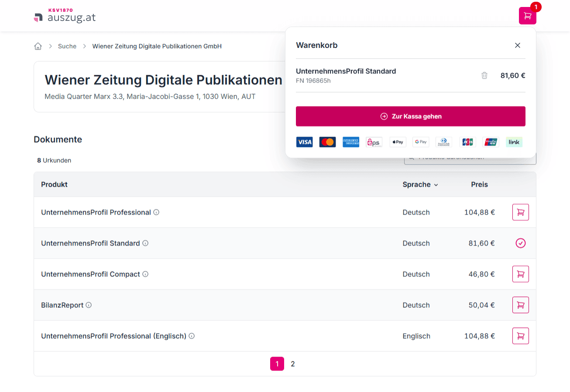
Task: Add BilanzReport to cart
Action: click(x=520, y=305)
